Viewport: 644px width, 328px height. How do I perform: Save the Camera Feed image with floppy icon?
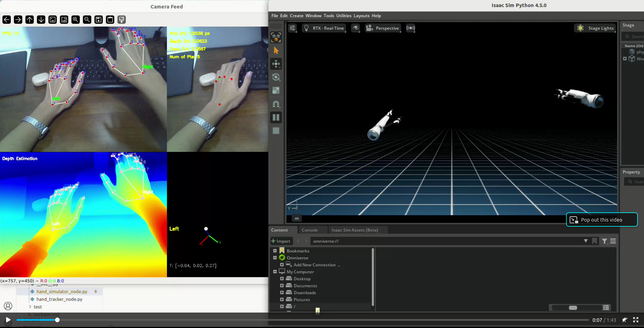[x=98, y=20]
